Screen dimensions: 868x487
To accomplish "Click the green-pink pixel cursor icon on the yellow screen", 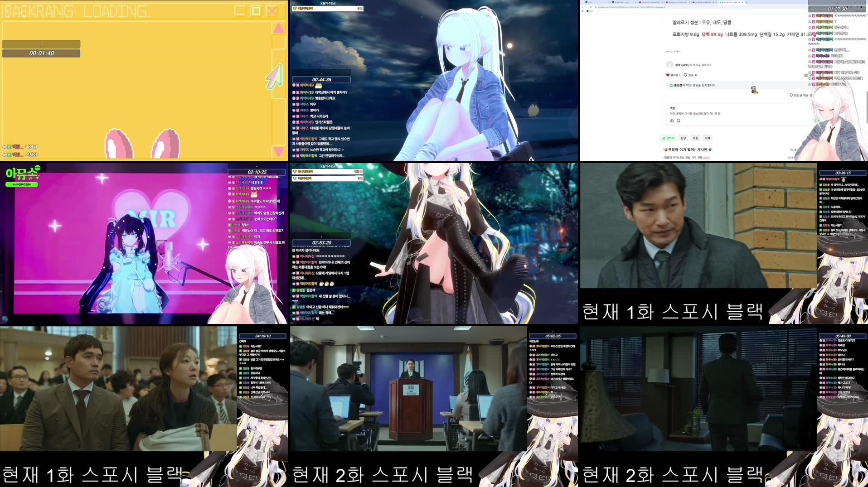I will tap(275, 76).
